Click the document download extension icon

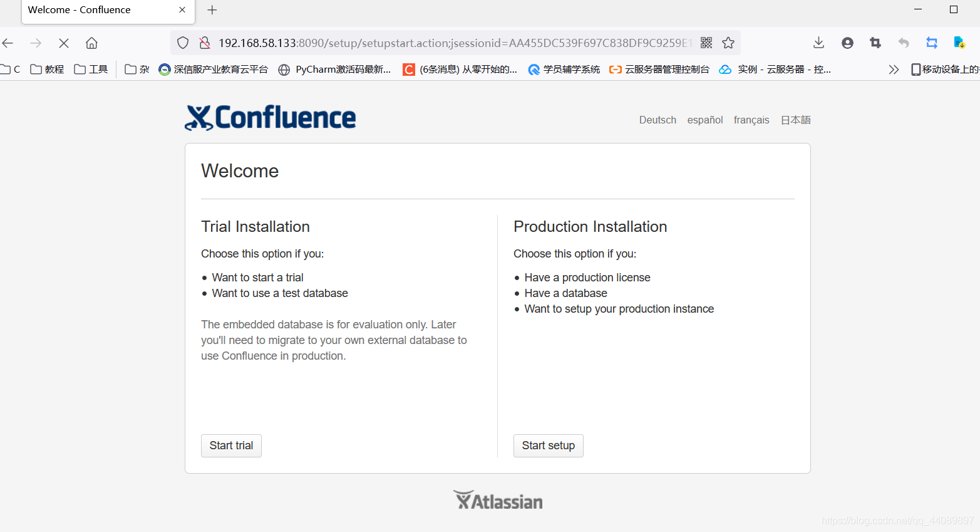[x=959, y=43]
